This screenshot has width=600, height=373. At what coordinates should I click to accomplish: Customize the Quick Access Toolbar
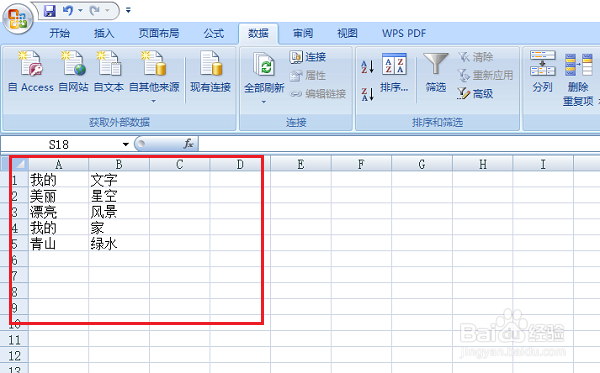point(128,10)
